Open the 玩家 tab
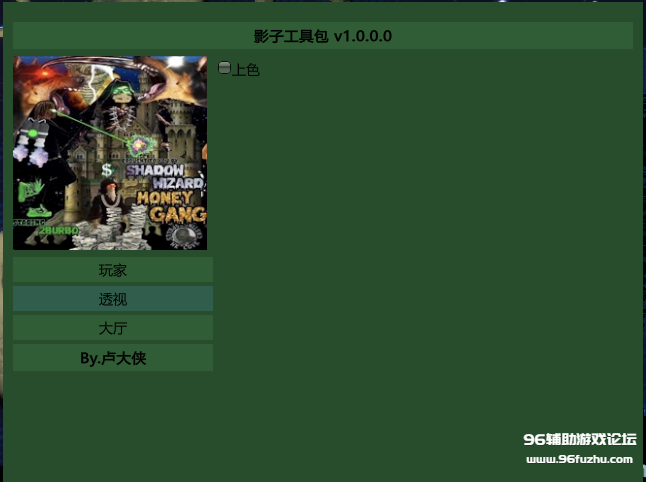The height and width of the screenshot is (482, 646). click(x=113, y=270)
